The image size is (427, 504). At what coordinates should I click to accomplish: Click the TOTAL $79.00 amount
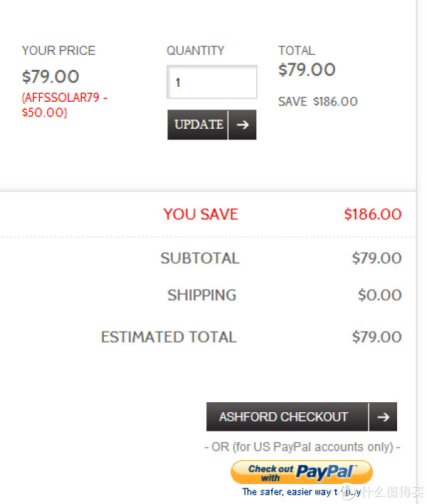point(307,70)
